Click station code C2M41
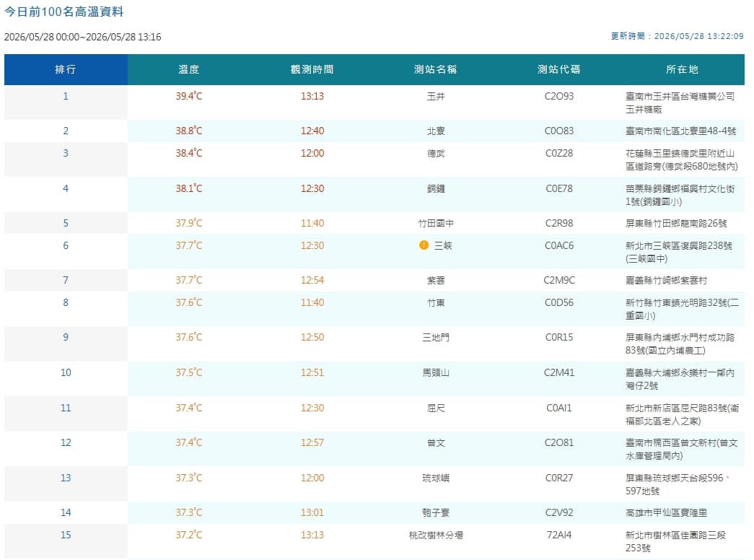Viewport: 754px width, 560px height. pyautogui.click(x=558, y=373)
